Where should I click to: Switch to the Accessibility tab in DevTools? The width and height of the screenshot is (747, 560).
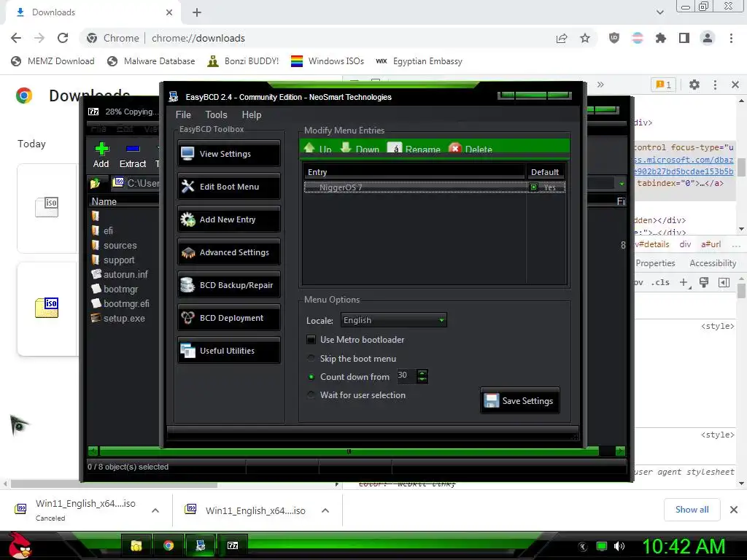[713, 263]
